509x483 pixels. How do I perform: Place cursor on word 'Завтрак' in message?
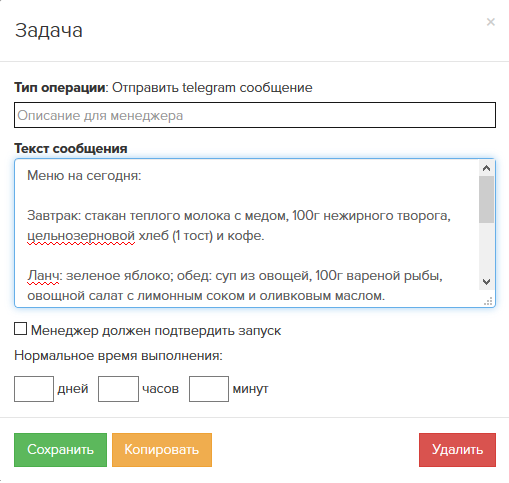(52, 216)
